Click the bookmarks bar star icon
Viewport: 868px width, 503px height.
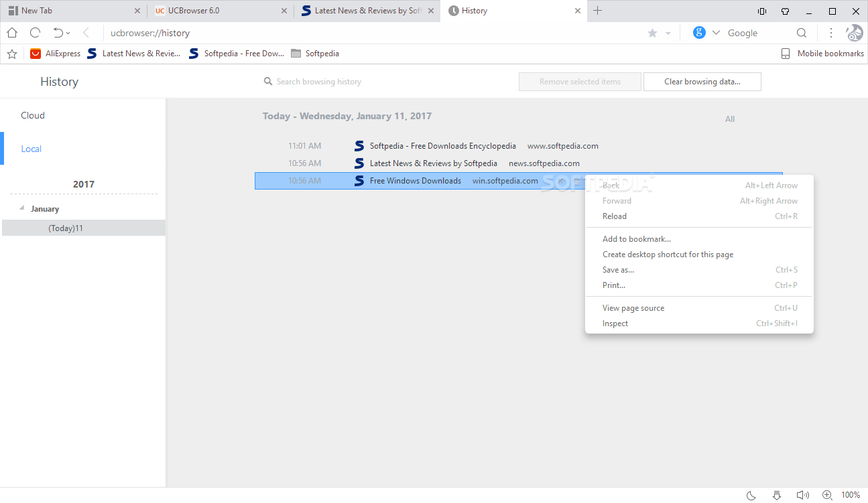[12, 54]
